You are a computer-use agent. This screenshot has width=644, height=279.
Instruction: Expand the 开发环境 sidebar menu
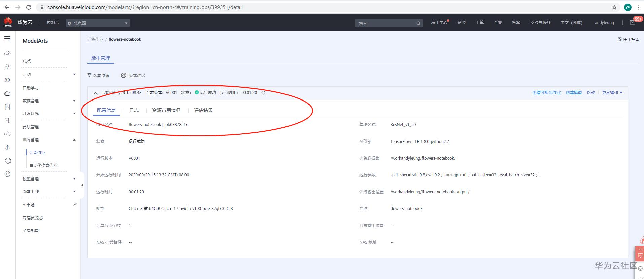[x=74, y=113]
